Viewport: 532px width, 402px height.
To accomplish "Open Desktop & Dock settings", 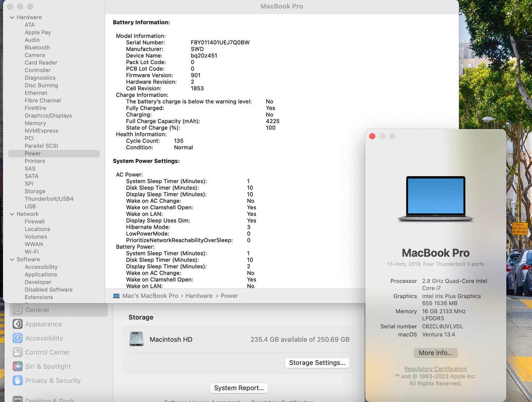I will click(x=50, y=400).
